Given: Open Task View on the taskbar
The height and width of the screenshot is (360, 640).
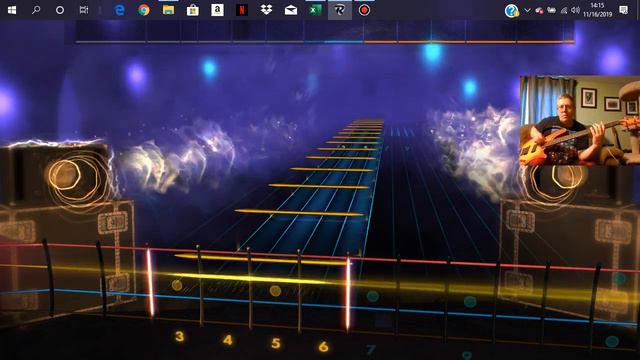Looking at the screenshot, I should point(84,10).
